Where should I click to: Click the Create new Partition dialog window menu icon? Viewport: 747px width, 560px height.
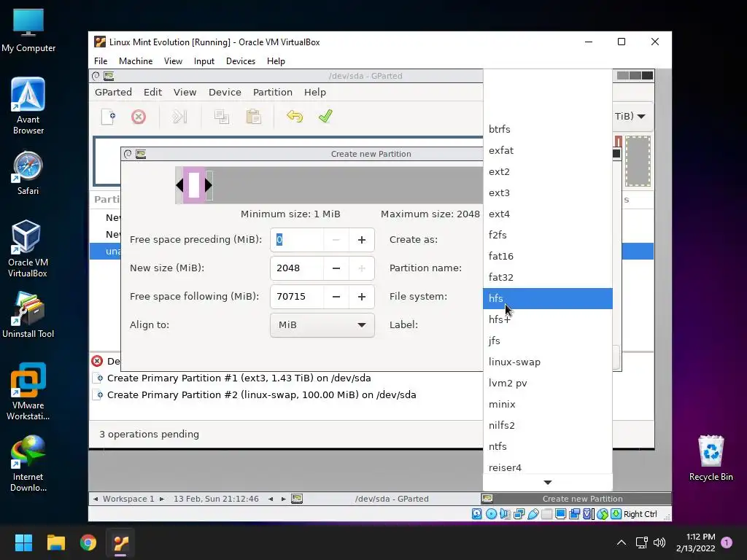pos(141,154)
